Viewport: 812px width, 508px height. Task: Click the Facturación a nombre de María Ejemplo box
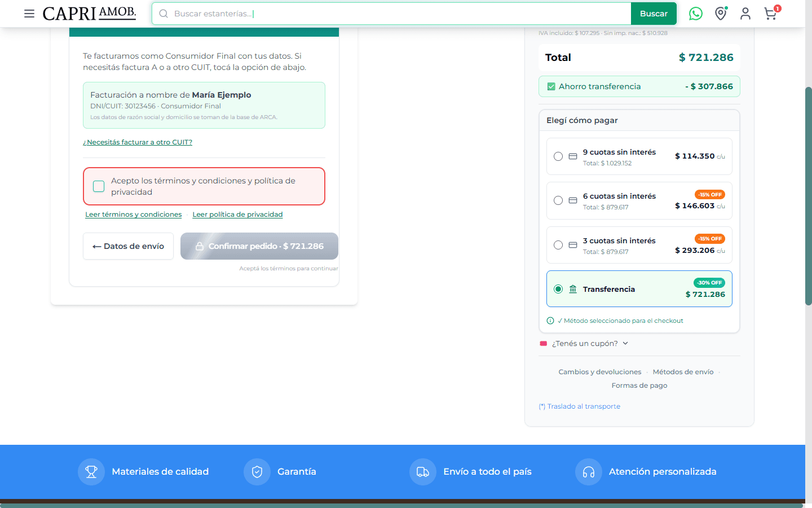(x=204, y=105)
